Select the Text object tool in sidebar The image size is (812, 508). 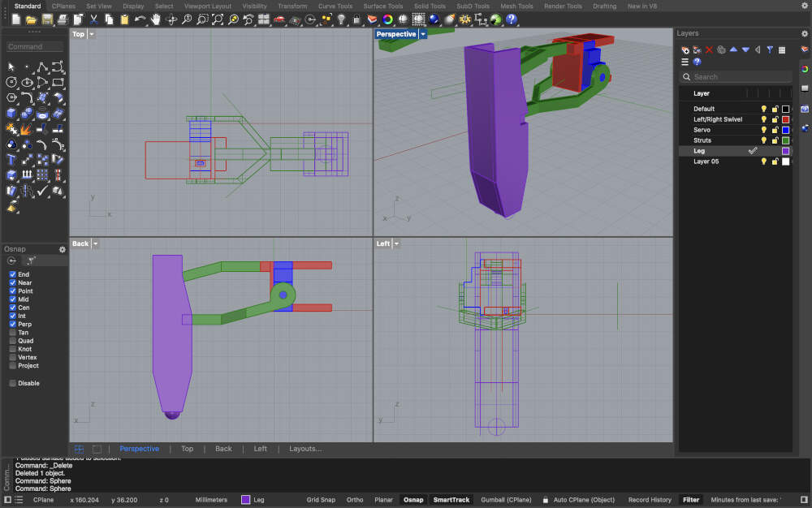pos(11,160)
